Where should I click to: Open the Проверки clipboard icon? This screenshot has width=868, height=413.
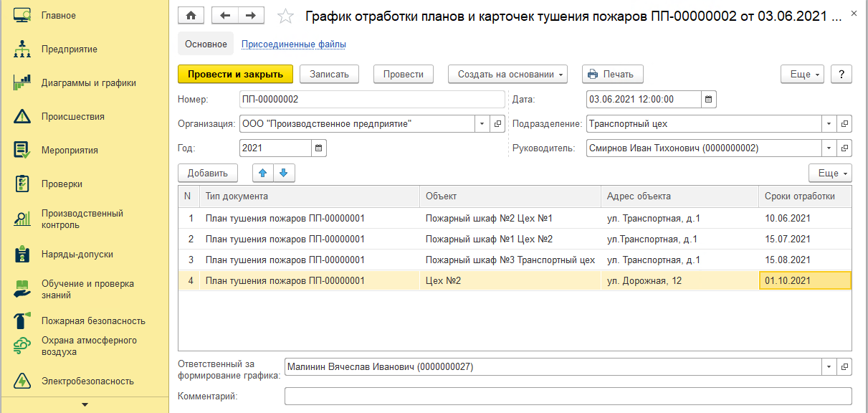(x=22, y=184)
